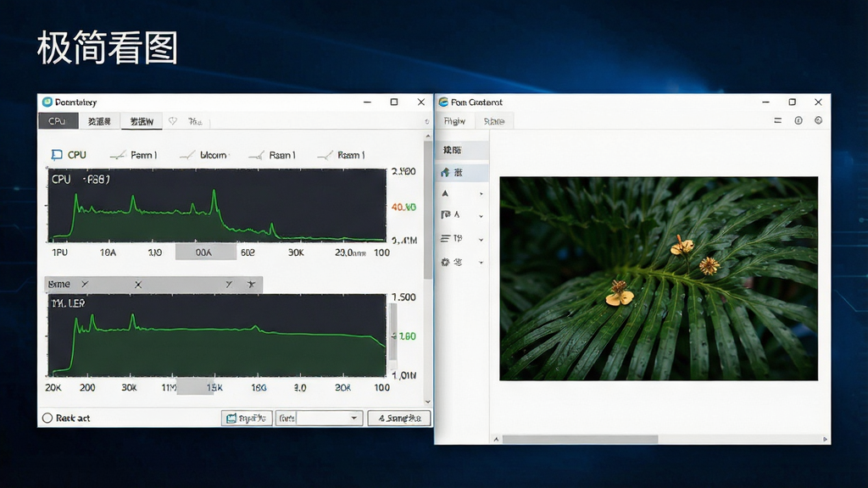
Task: Open the underlined third tab in the monitor window
Action: click(x=142, y=122)
